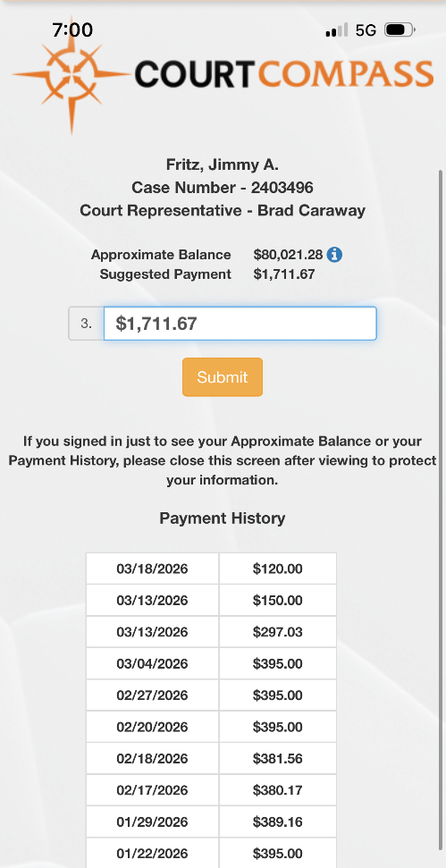Select the $380.17 payment amount cell
The image size is (446, 868).
click(278, 790)
